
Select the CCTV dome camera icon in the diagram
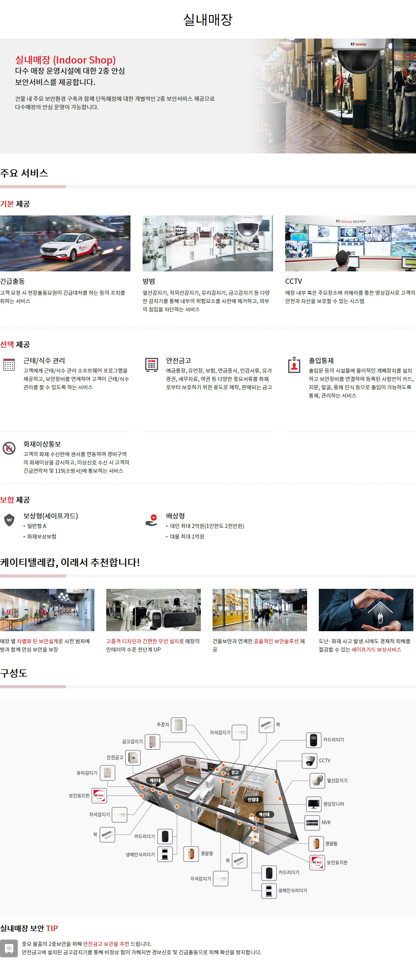(310, 760)
